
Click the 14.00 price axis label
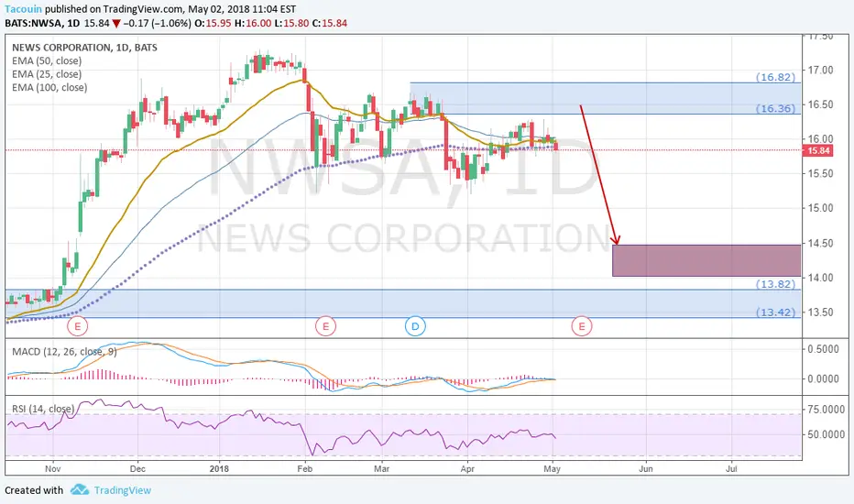[x=820, y=278]
